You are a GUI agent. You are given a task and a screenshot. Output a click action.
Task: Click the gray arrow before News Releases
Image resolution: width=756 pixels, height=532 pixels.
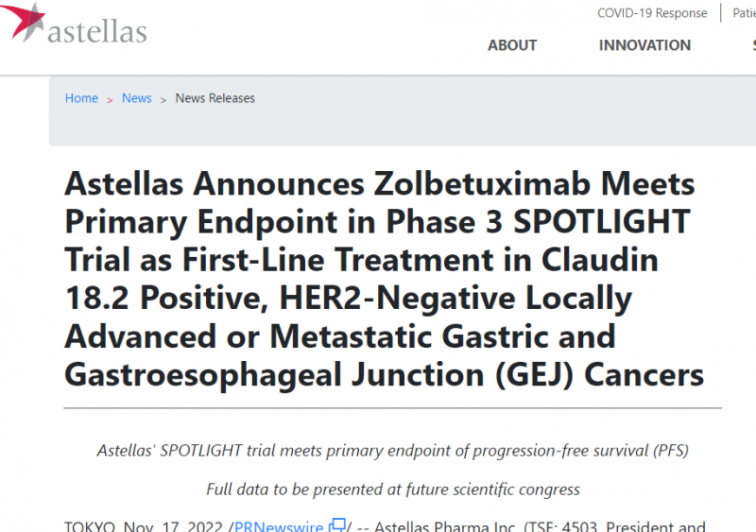tap(163, 99)
